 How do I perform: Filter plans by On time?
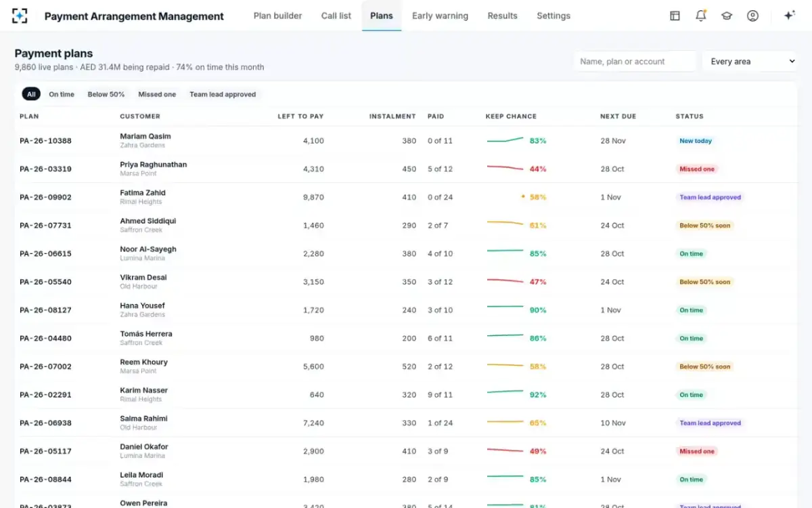coord(62,94)
